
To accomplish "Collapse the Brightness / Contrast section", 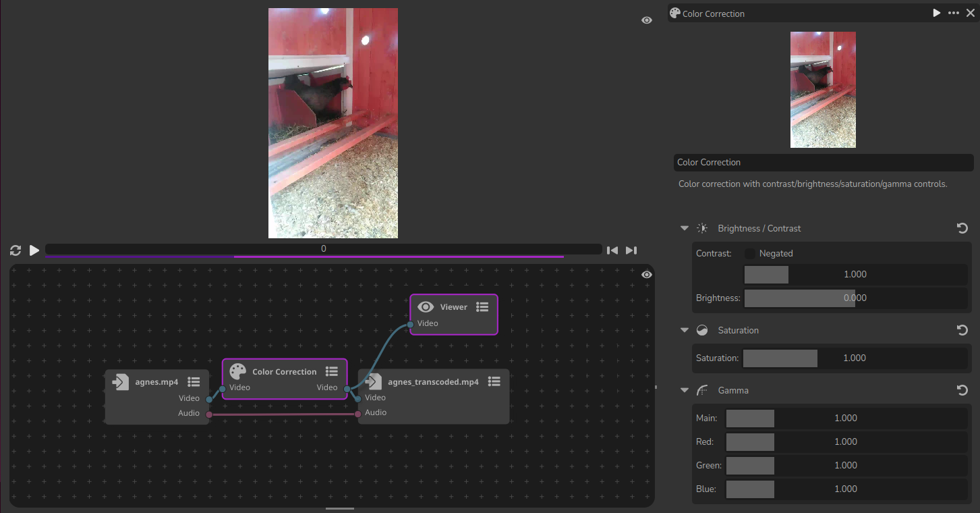I will point(685,228).
